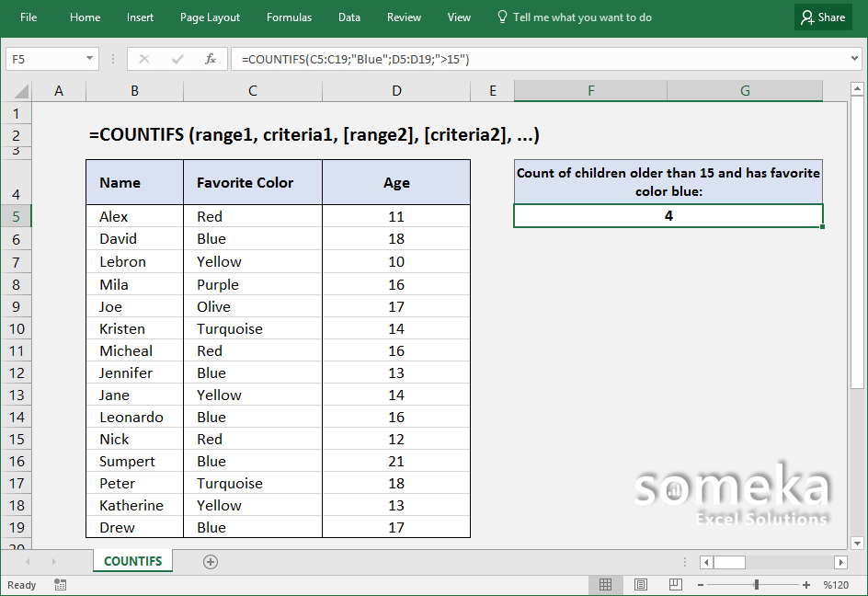Click zoom out minus control

pos(701,584)
